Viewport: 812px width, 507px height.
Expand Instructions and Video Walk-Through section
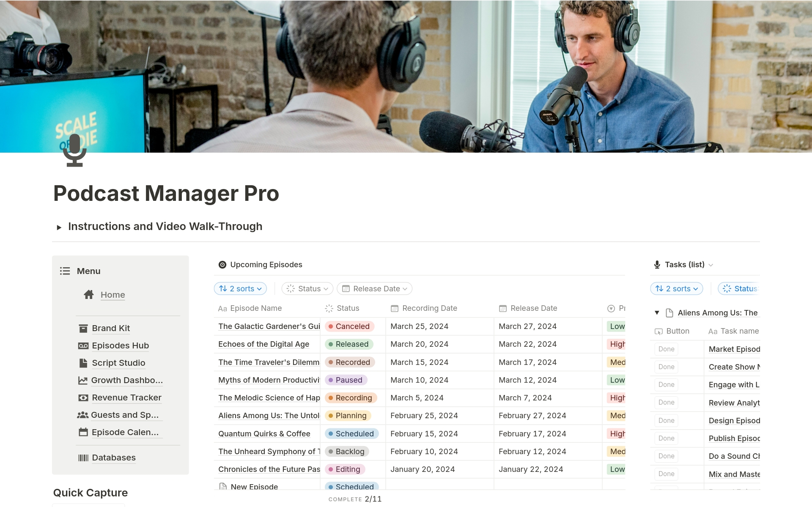click(x=59, y=227)
